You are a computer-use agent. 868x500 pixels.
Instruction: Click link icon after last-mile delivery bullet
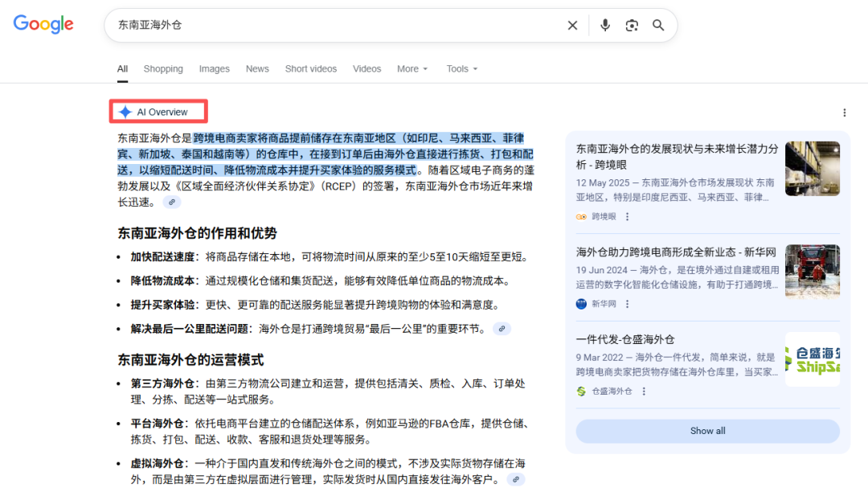click(502, 329)
